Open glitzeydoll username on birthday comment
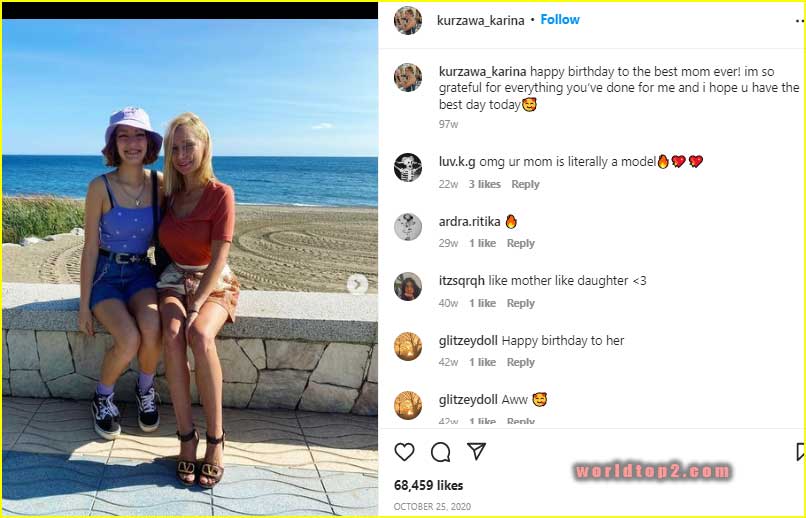Image resolution: width=806 pixels, height=518 pixels. [x=468, y=340]
